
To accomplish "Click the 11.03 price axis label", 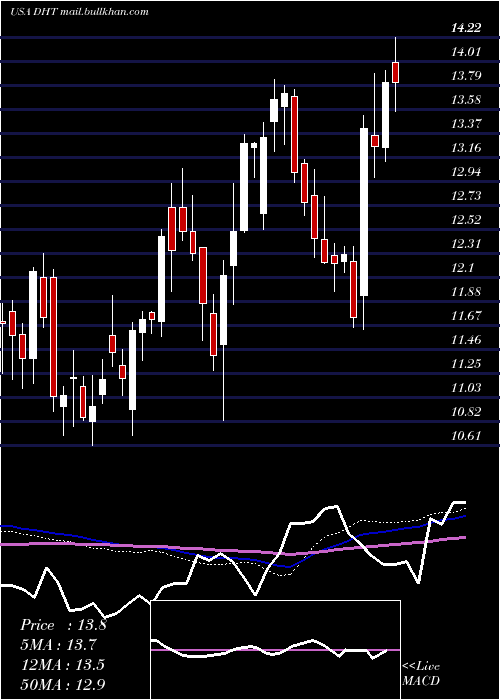I will click(466, 388).
